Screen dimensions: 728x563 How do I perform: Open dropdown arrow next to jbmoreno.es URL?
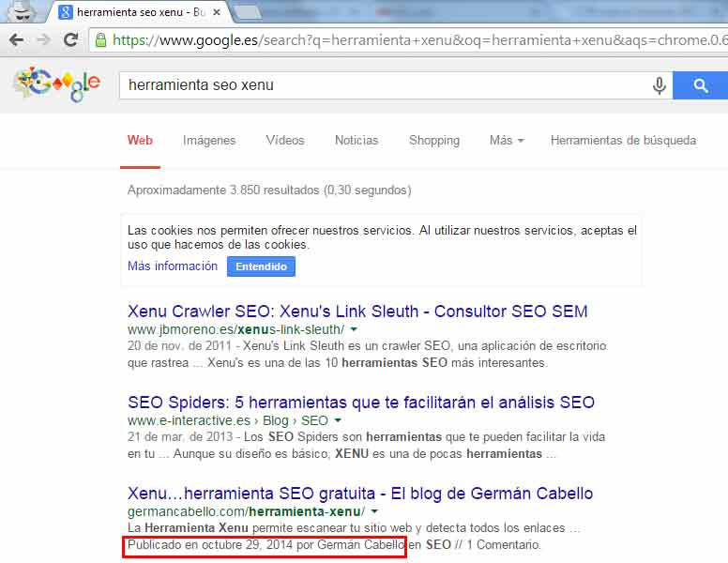coord(354,330)
